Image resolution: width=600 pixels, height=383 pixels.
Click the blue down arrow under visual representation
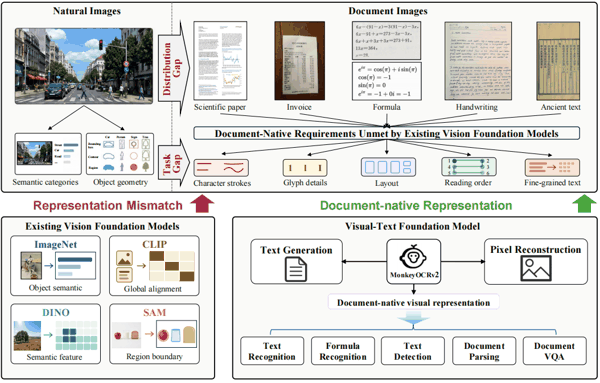(x=413, y=319)
